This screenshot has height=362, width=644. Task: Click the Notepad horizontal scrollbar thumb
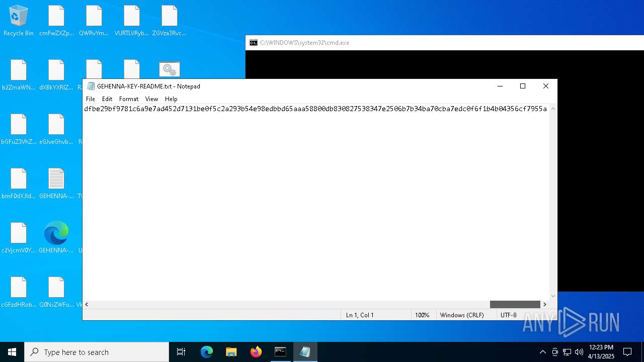coord(515,304)
